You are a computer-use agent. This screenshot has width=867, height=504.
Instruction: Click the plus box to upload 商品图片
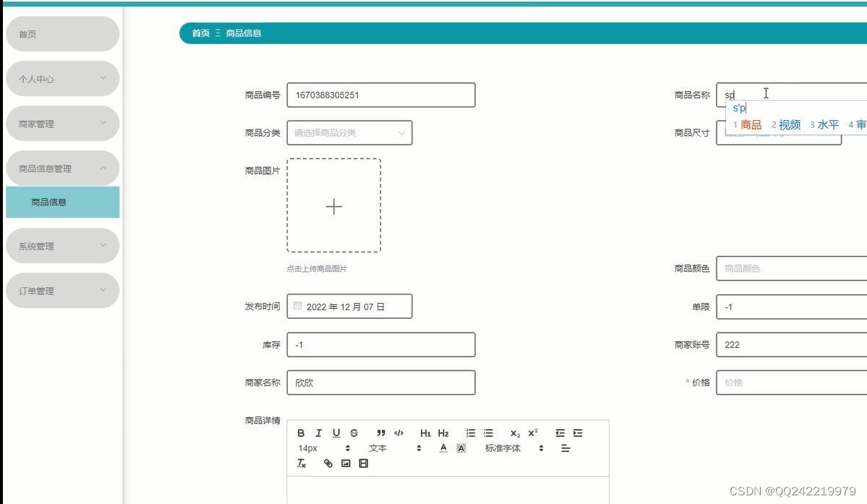334,207
